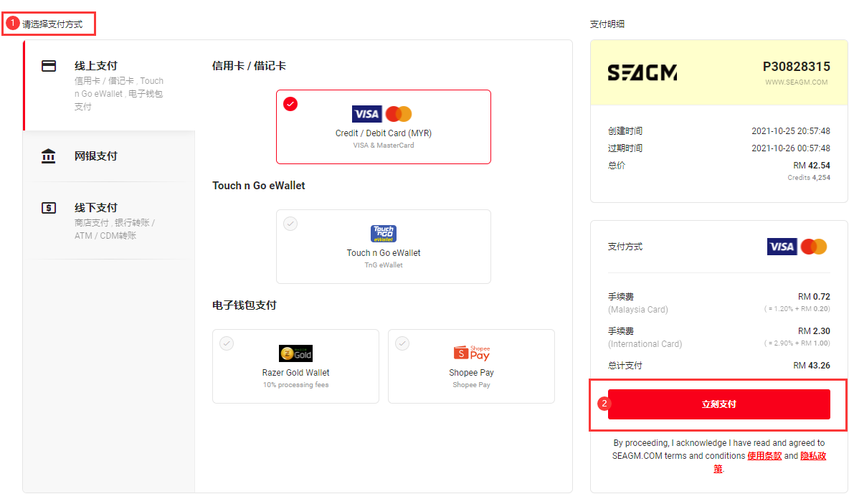
Task: Click the VISA logo in the Credit/Debit Card option
Action: coord(366,114)
